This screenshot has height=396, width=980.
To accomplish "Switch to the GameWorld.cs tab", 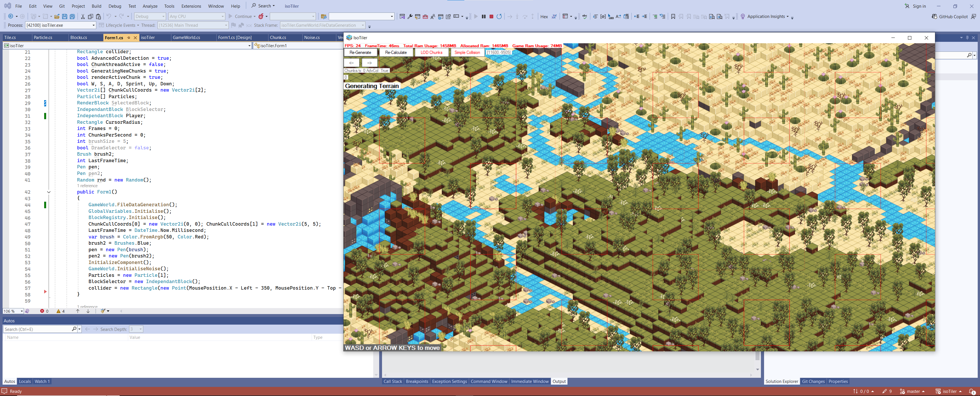I will (x=186, y=38).
